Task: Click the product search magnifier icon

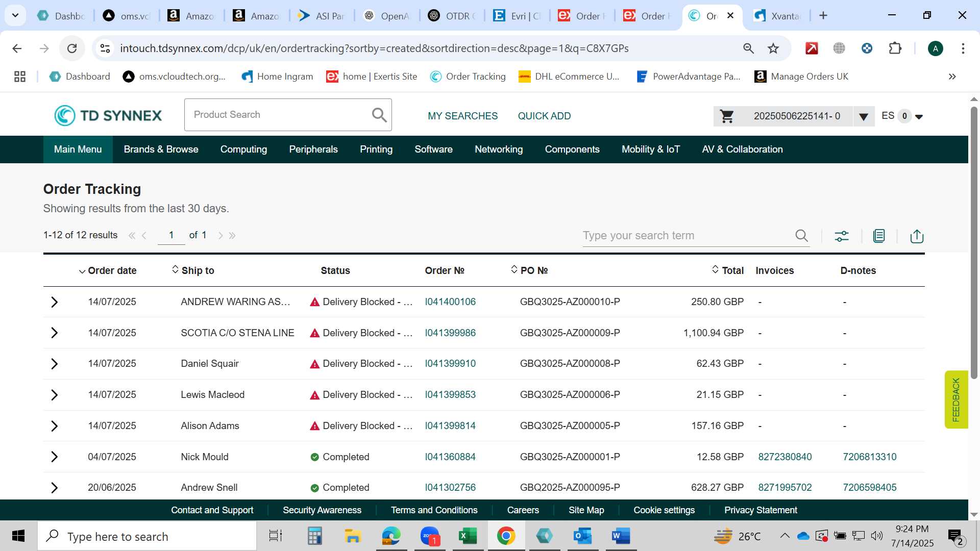Action: click(379, 115)
